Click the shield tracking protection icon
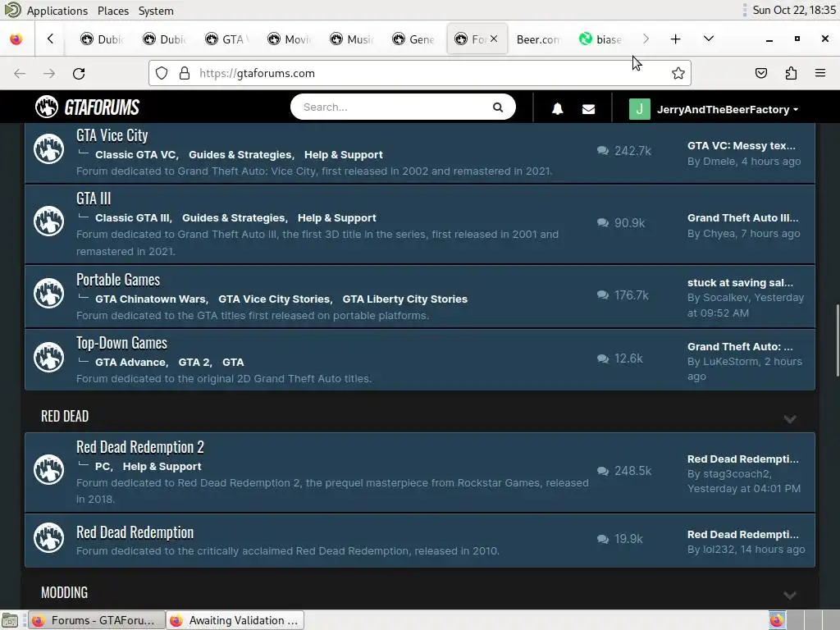Viewport: 840px width, 630px height. pyautogui.click(x=162, y=73)
